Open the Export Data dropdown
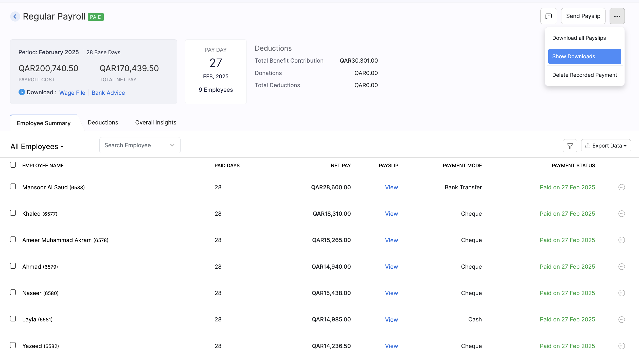 coord(606,145)
